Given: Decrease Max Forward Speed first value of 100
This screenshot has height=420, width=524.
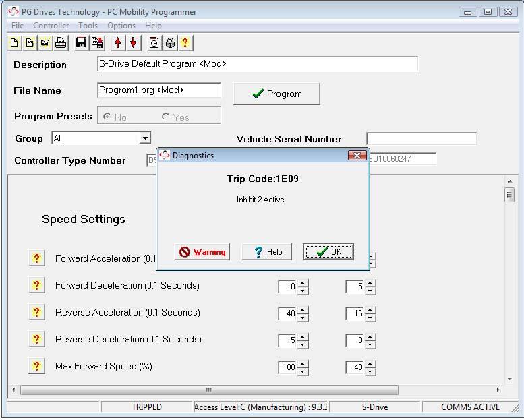Looking at the screenshot, I should point(302,371).
